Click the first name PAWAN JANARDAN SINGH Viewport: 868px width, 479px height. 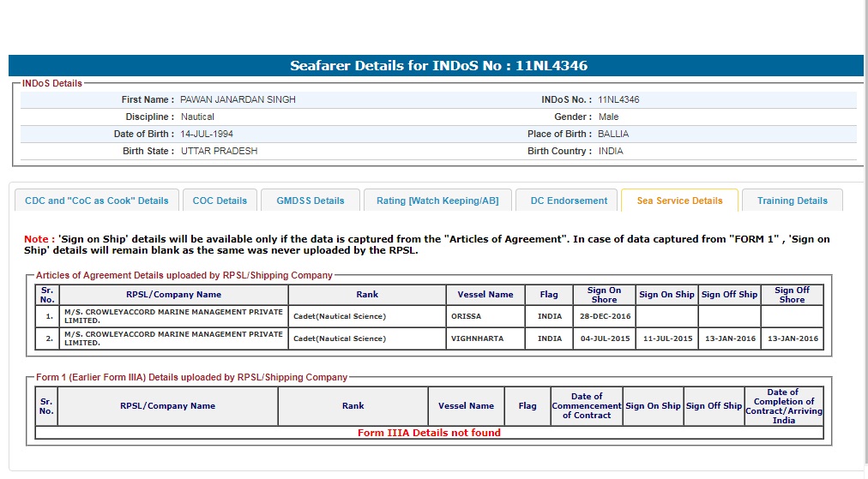pos(238,100)
